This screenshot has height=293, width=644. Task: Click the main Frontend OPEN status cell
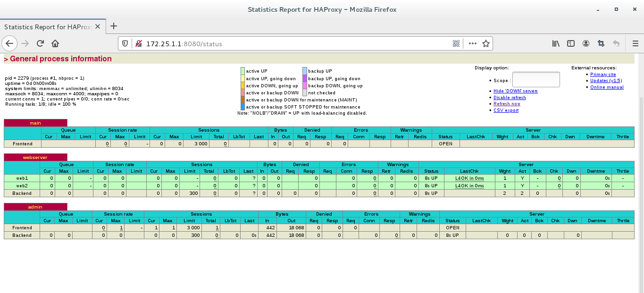445,144
